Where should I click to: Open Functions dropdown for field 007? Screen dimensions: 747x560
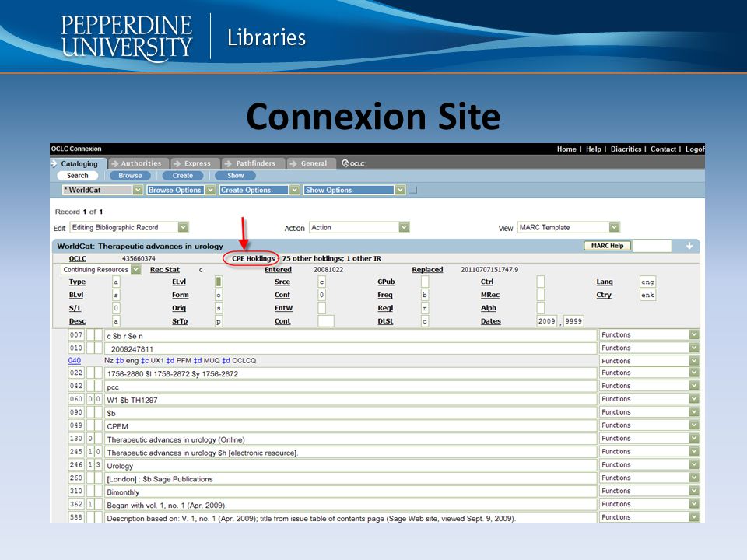coord(649,334)
